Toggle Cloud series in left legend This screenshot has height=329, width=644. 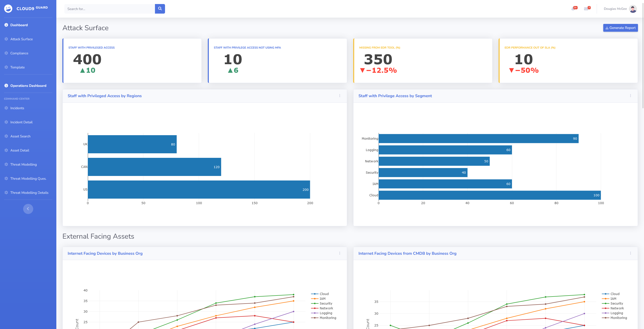pyautogui.click(x=324, y=294)
